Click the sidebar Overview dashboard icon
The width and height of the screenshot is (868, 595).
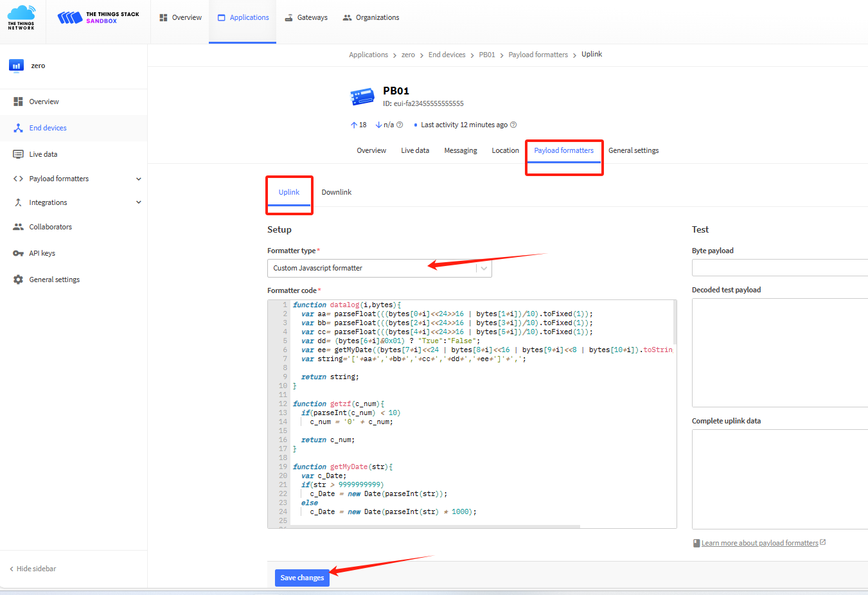click(18, 102)
